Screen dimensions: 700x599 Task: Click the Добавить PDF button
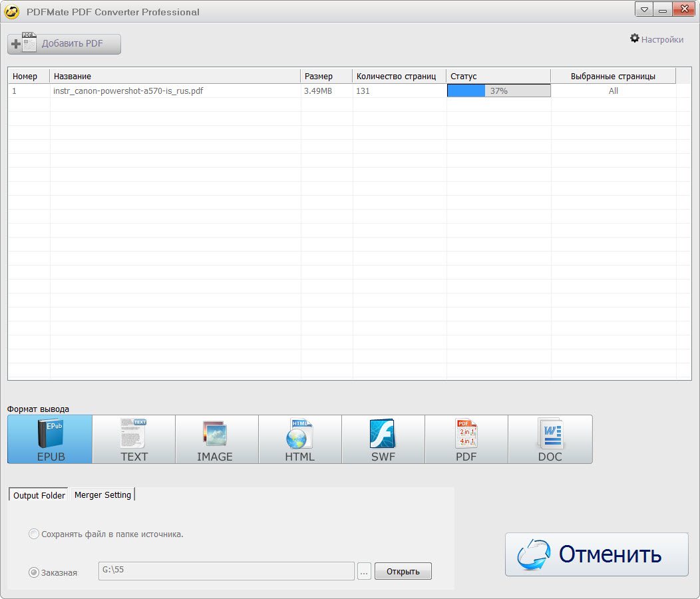coord(64,44)
